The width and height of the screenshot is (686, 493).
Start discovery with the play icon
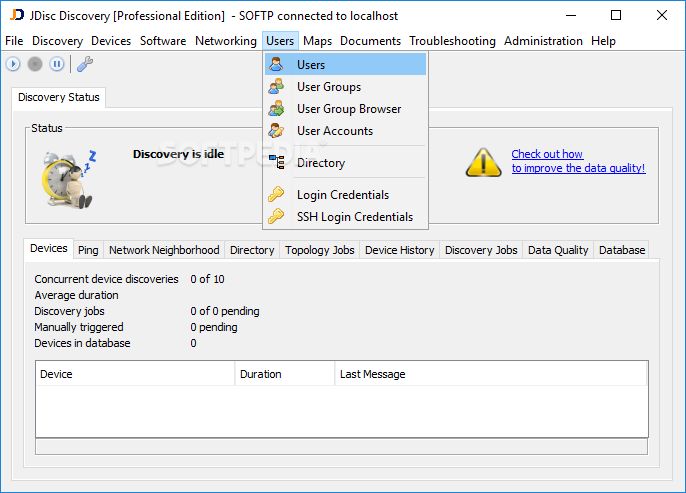pyautogui.click(x=13, y=64)
